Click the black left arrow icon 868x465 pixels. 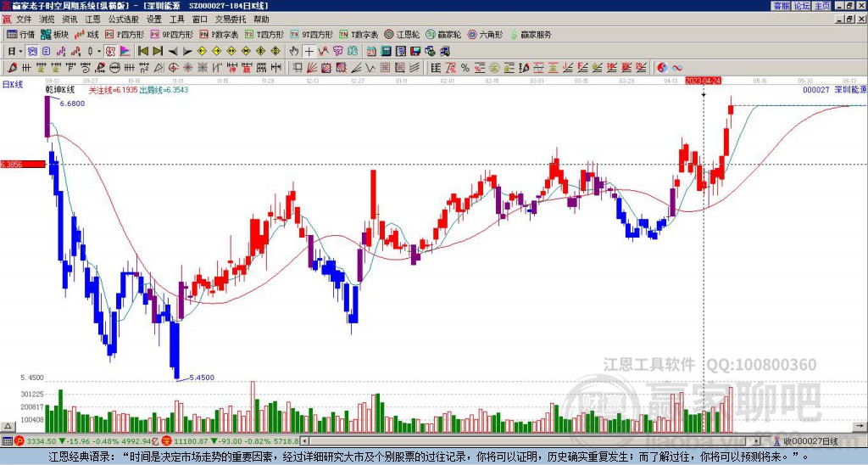173,52
